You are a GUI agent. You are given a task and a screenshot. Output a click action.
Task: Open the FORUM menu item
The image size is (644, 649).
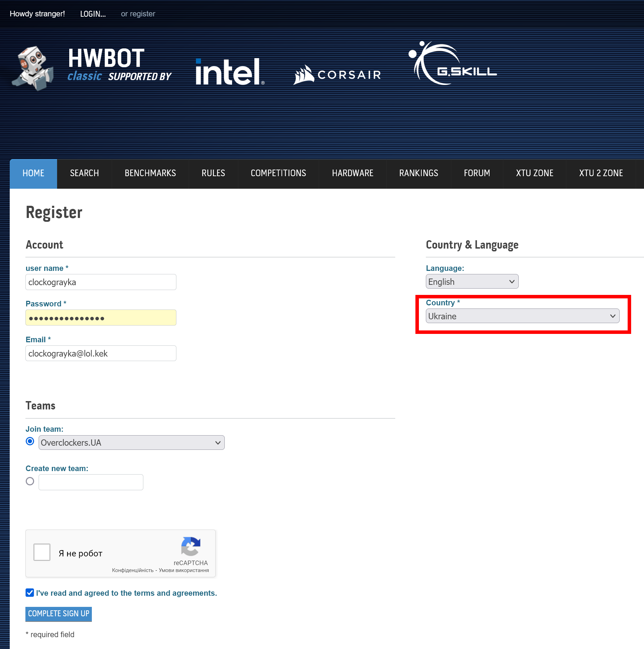tap(477, 173)
